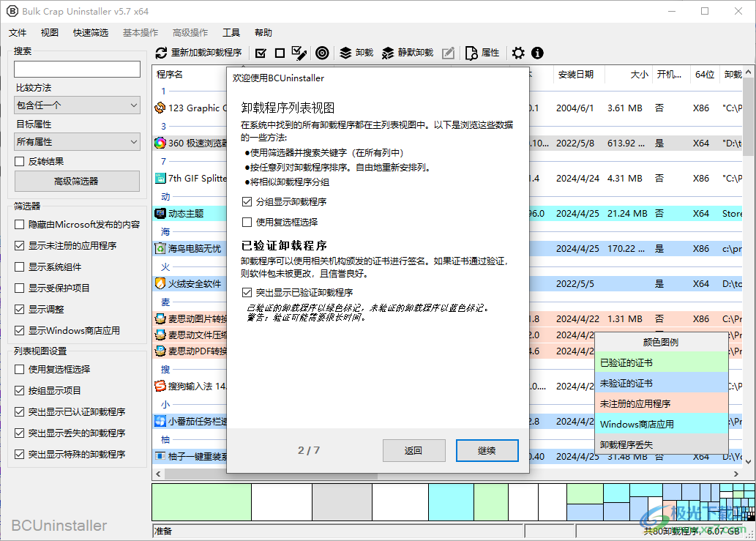Screen dimensions: 756x541
Task: Click 返回 button in welcome dialog
Action: coord(413,451)
